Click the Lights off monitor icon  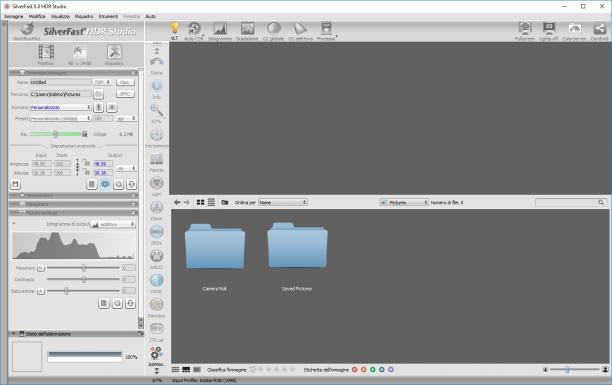click(549, 28)
